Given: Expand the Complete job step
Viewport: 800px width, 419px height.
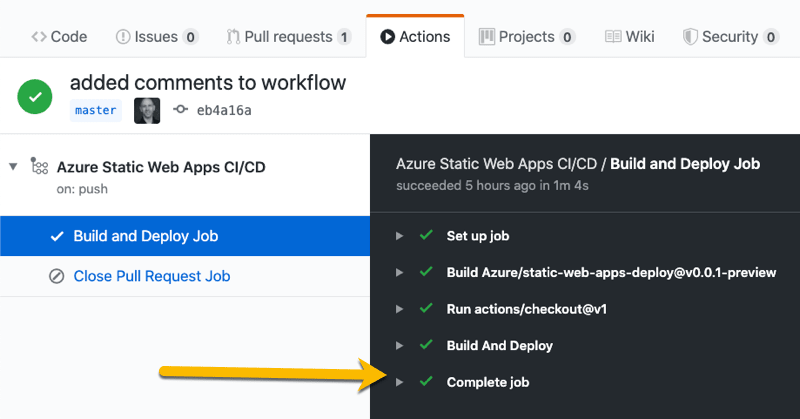Looking at the screenshot, I should (x=399, y=382).
